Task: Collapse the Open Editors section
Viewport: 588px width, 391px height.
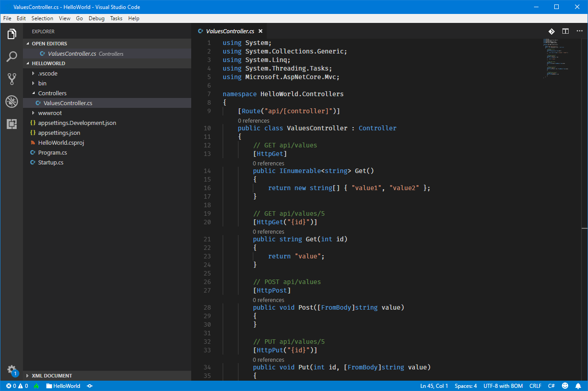Action: 107,44
